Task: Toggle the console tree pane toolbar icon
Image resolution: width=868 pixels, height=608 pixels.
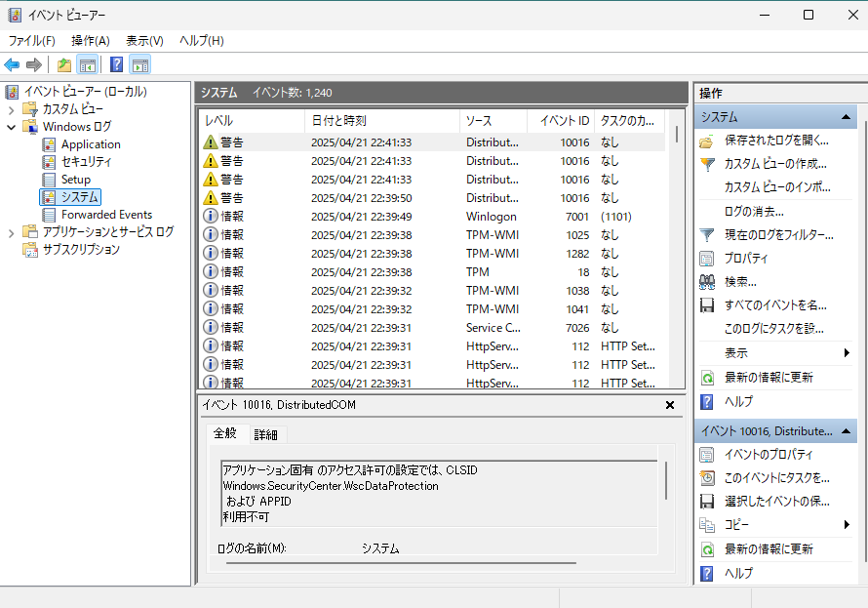Action: 88,64
